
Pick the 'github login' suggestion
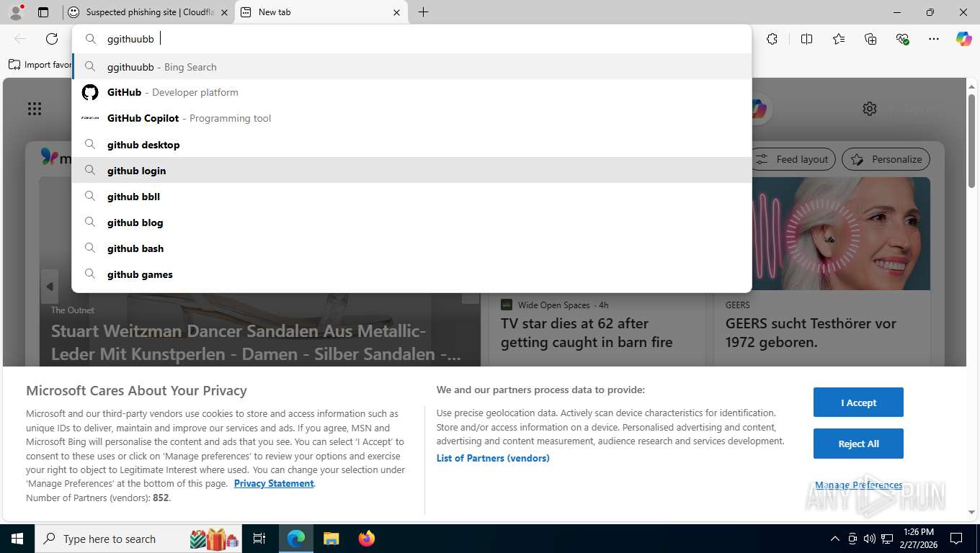[411, 170]
